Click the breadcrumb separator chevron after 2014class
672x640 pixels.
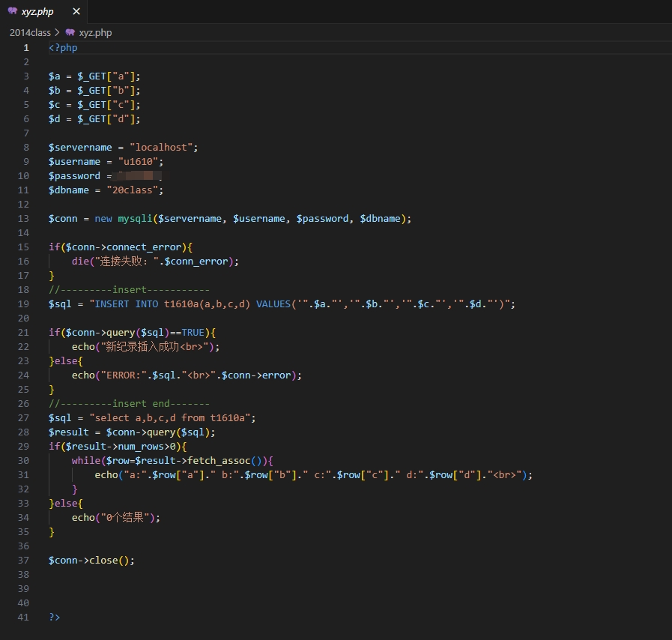(57, 33)
